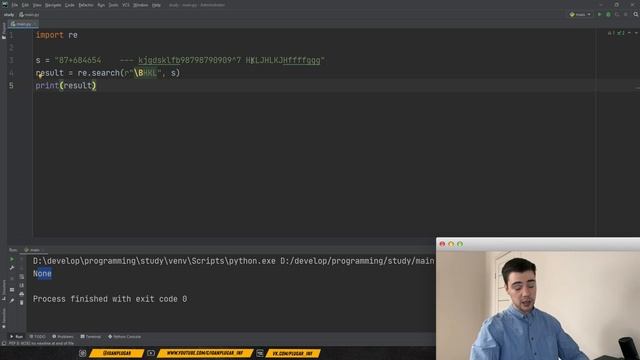Open the Navigate menu

(53, 5)
